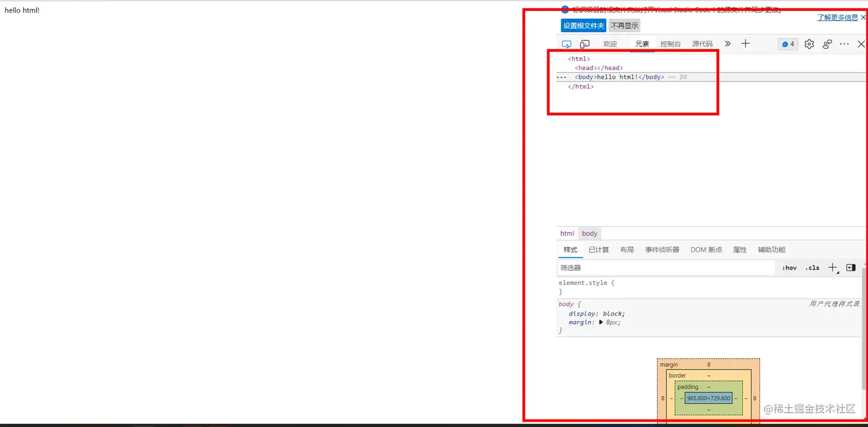
Task: Open the ellipsis actions beside body node
Action: tap(561, 77)
